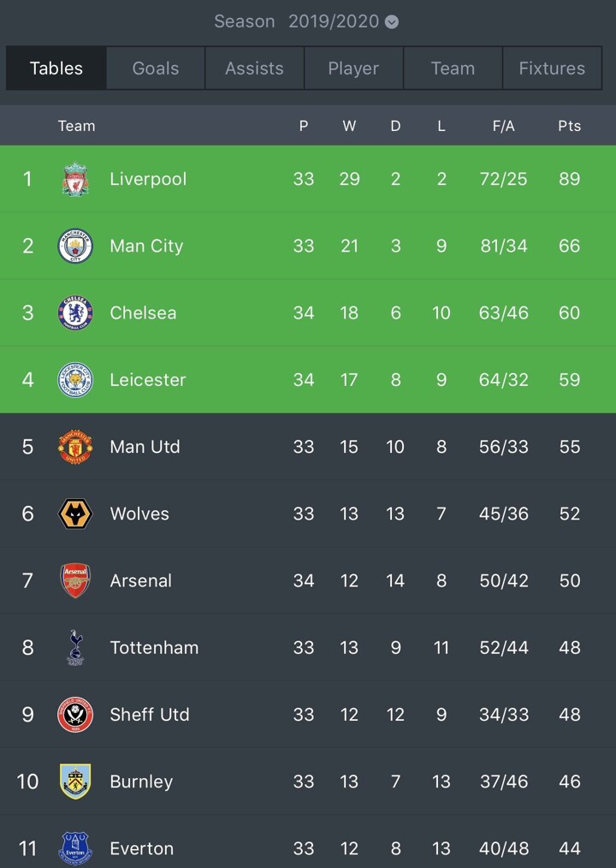Click the Leicester club badge
The width and height of the screenshot is (616, 868).
(x=75, y=380)
